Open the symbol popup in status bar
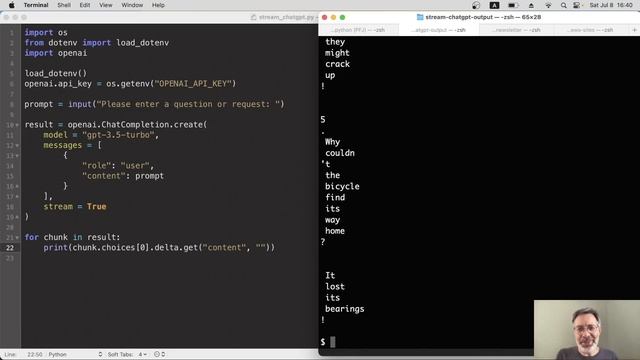The width and height of the screenshot is (640, 360). click(x=160, y=354)
